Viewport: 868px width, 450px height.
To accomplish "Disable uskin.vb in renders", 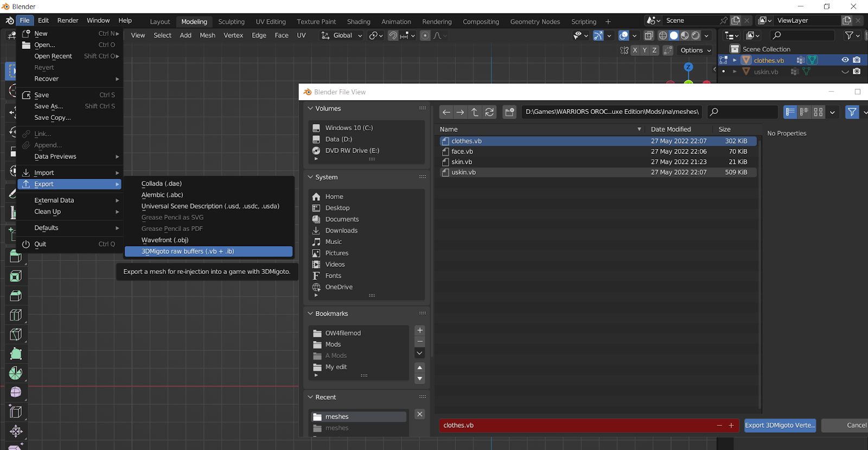I will (x=857, y=72).
